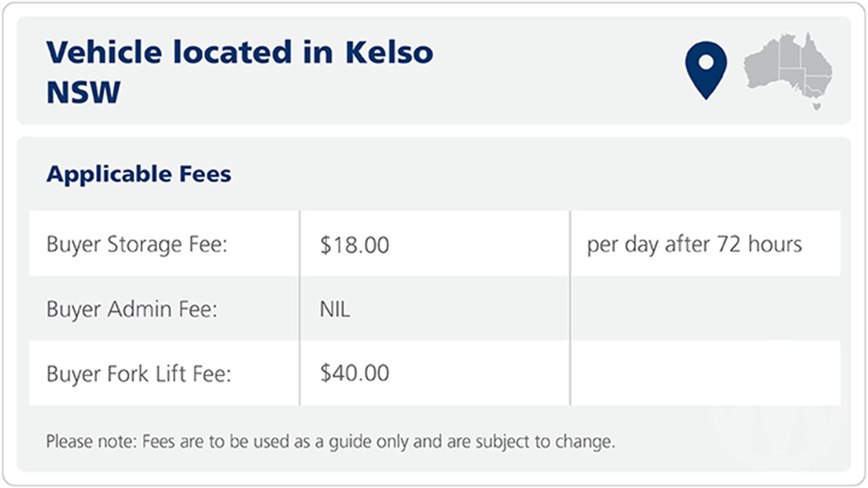Click the empty notes cell in Fork Lift row

click(x=705, y=373)
